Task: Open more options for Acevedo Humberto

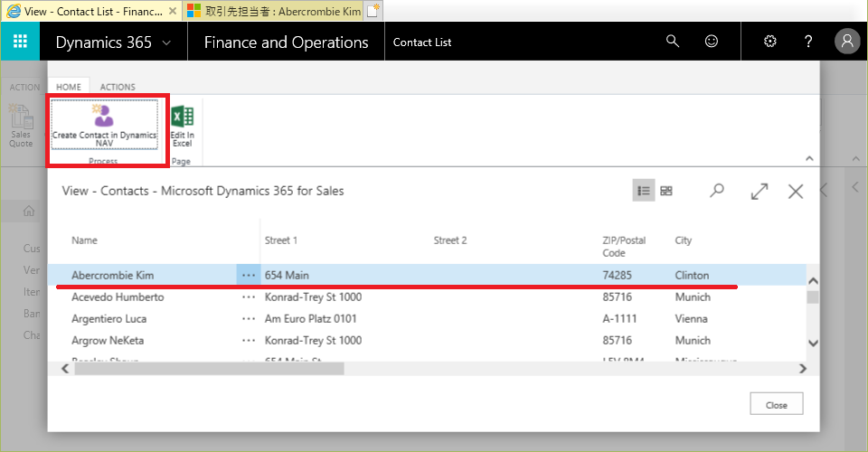Action: pyautogui.click(x=249, y=297)
